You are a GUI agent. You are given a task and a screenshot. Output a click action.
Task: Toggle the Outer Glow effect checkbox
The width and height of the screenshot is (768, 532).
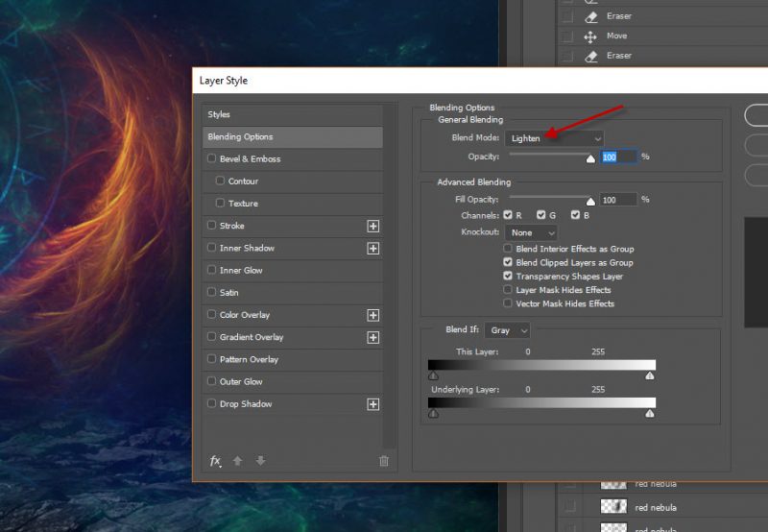pyautogui.click(x=212, y=382)
